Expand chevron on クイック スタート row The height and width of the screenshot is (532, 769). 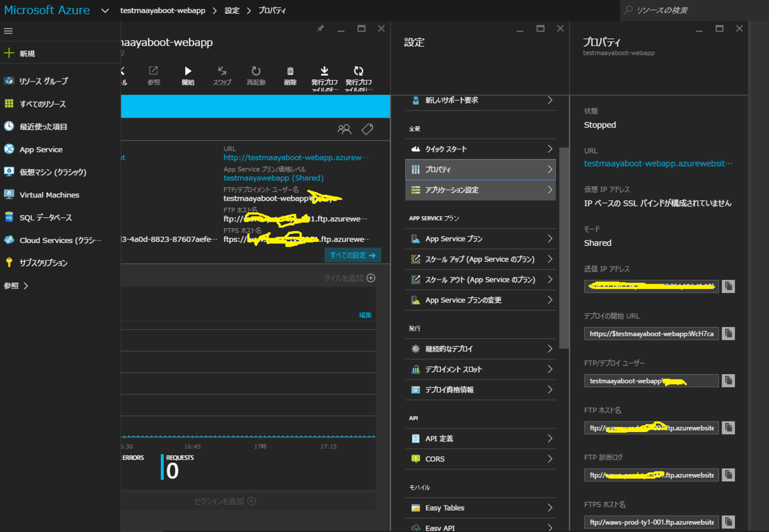(550, 149)
